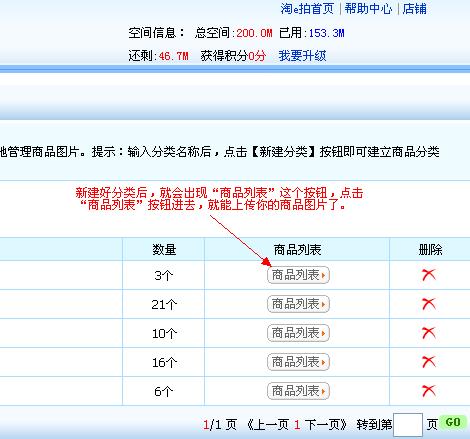Delete the category with 3个 items
470x439 pixels.
[x=429, y=275]
